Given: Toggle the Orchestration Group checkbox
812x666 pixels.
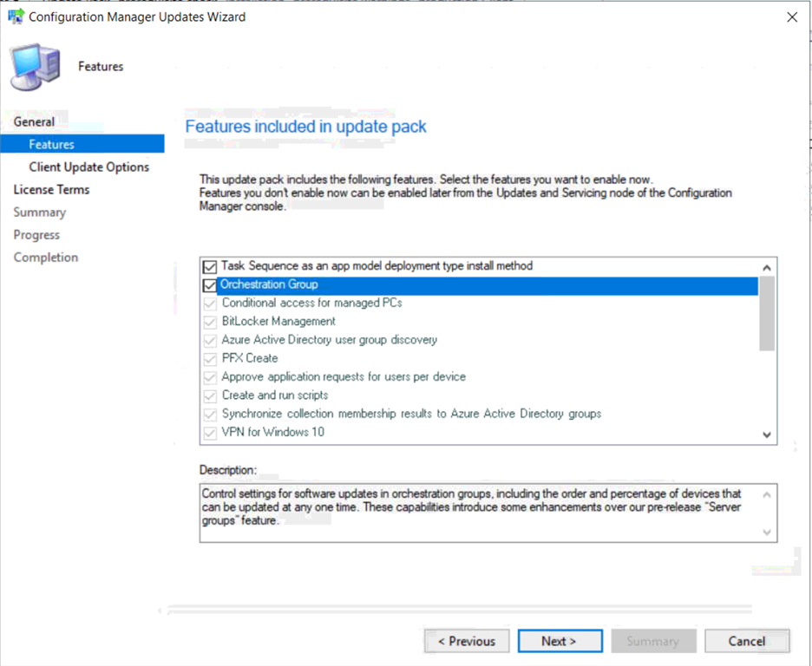Looking at the screenshot, I should tap(210, 285).
